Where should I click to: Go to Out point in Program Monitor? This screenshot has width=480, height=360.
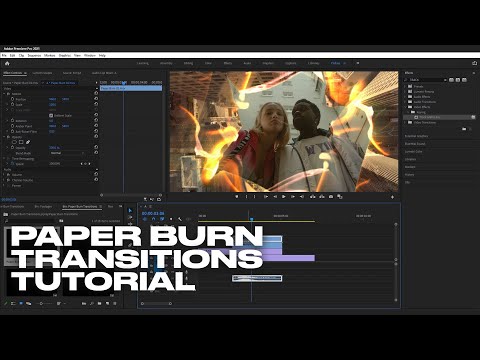(302, 197)
